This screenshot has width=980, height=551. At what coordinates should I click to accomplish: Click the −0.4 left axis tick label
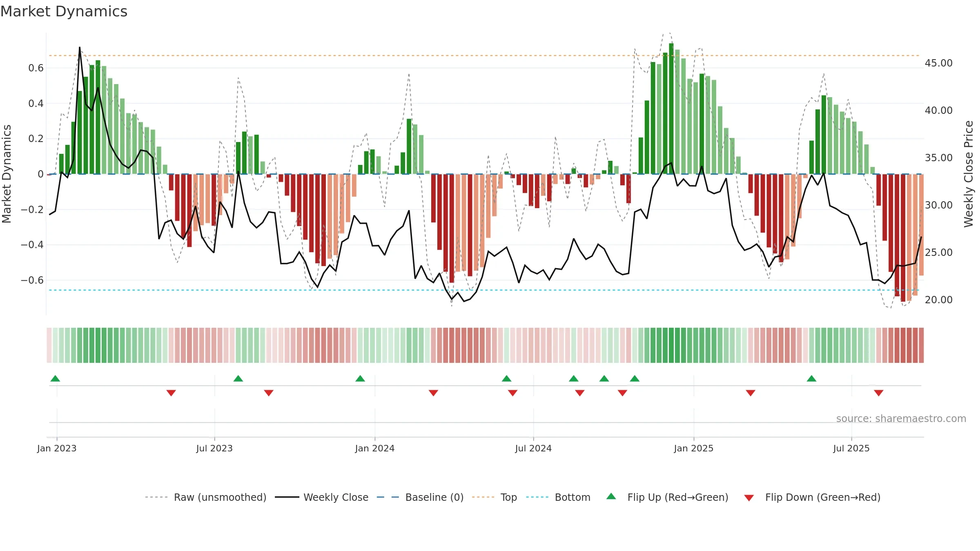32,245
